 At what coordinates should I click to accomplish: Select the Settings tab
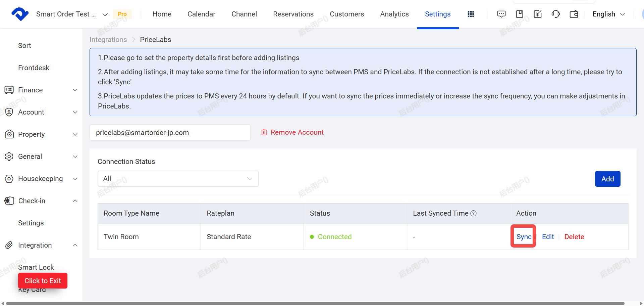point(438,14)
